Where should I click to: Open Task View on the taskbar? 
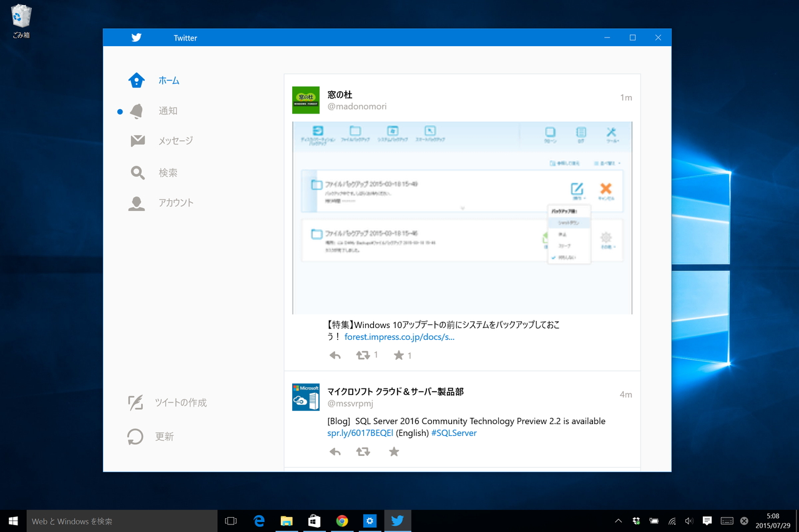pyautogui.click(x=231, y=521)
